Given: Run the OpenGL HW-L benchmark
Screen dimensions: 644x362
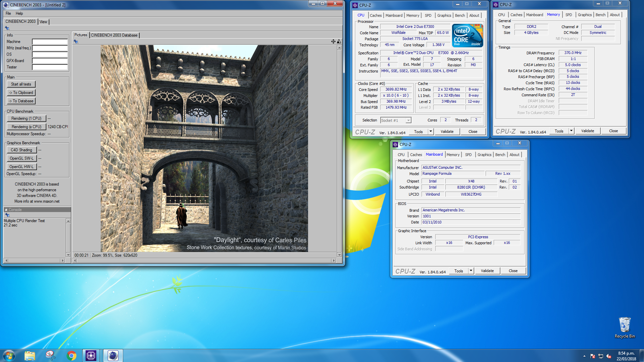Looking at the screenshot, I should (x=21, y=167).
